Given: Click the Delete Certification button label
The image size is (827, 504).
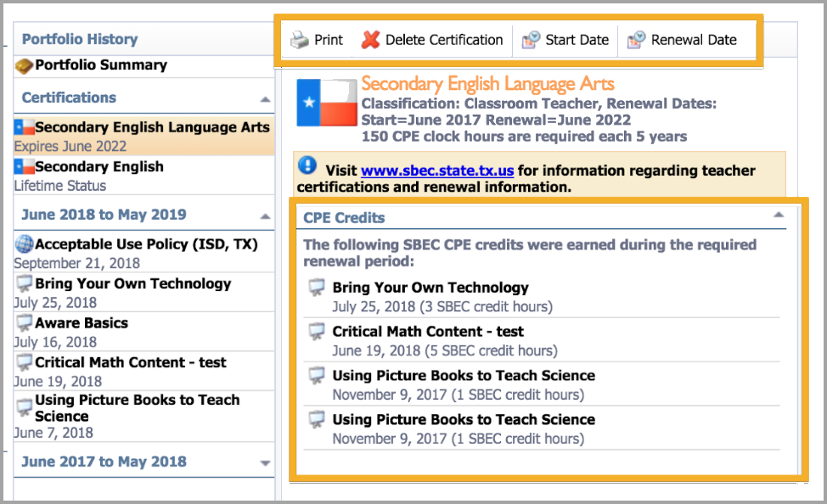Looking at the screenshot, I should click(444, 40).
